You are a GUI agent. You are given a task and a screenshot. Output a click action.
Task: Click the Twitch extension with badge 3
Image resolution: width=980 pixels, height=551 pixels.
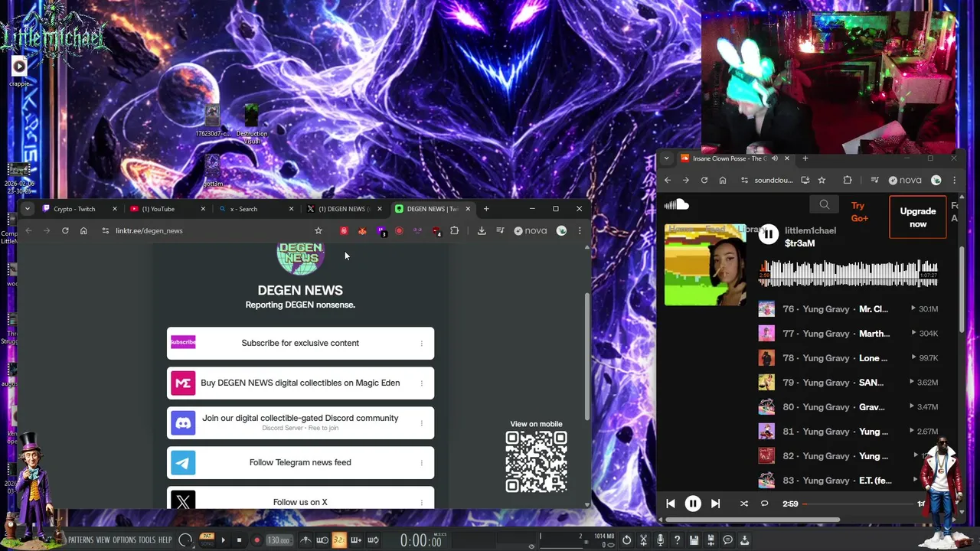tap(381, 231)
